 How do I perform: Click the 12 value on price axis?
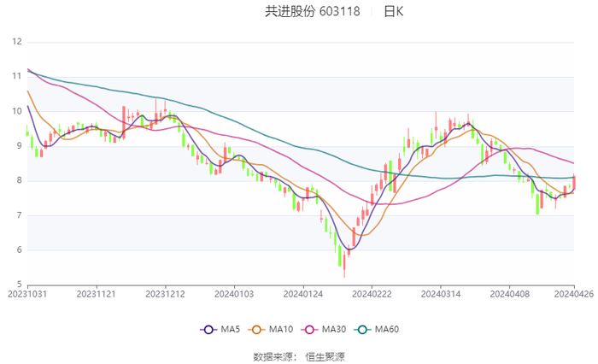click(x=16, y=41)
